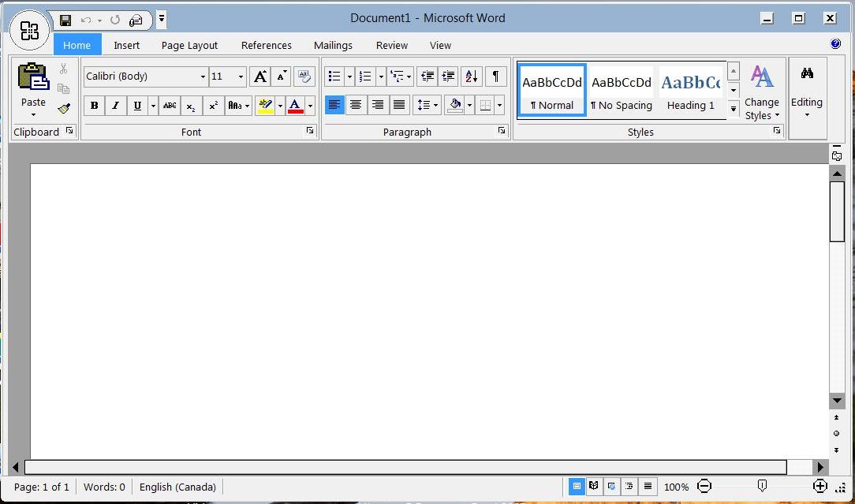Open the Paragraph dialog launcher

pyautogui.click(x=502, y=131)
